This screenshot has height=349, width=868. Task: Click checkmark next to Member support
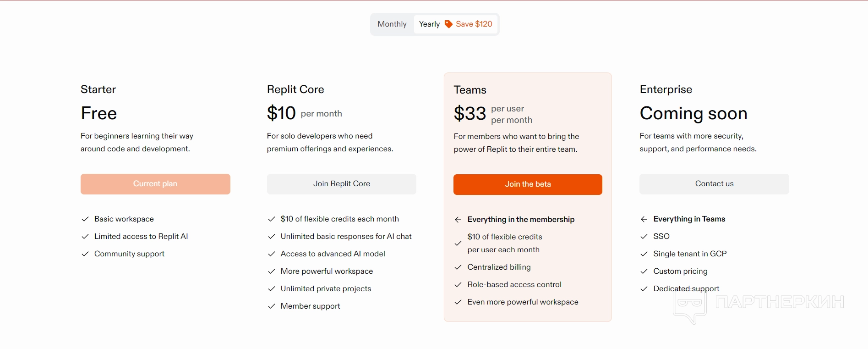[271, 306]
